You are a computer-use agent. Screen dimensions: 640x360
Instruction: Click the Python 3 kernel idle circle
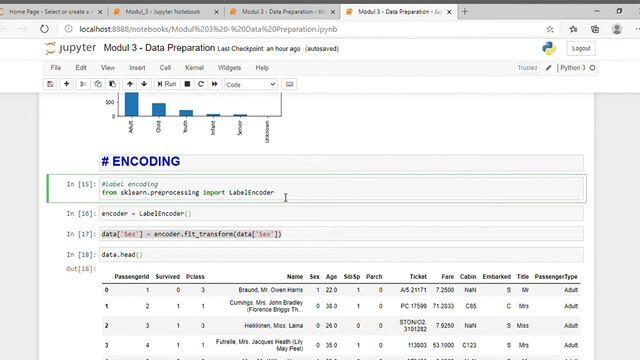[592, 68]
